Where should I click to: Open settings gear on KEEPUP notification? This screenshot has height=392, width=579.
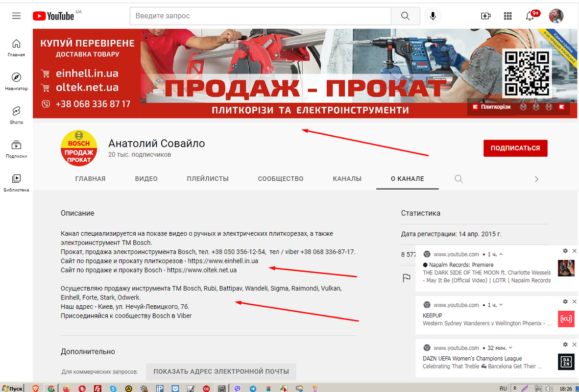(x=565, y=301)
